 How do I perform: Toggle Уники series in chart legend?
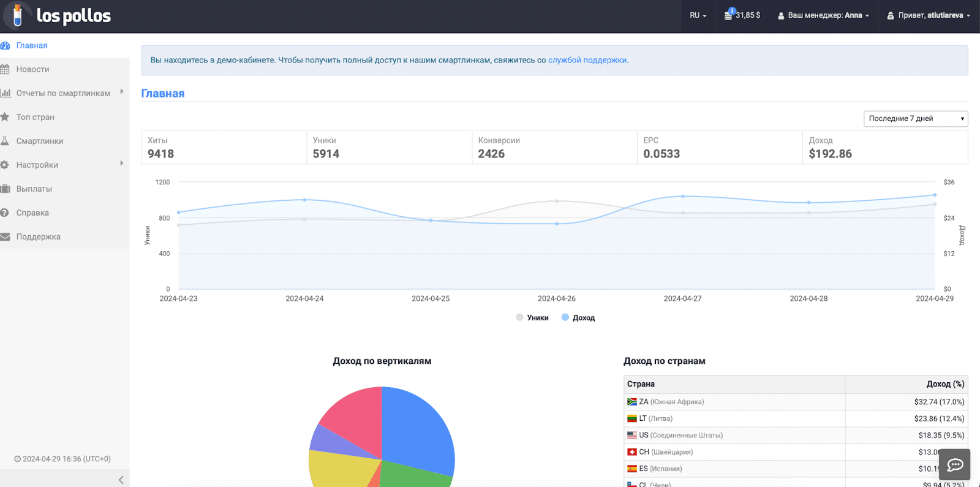click(x=532, y=317)
